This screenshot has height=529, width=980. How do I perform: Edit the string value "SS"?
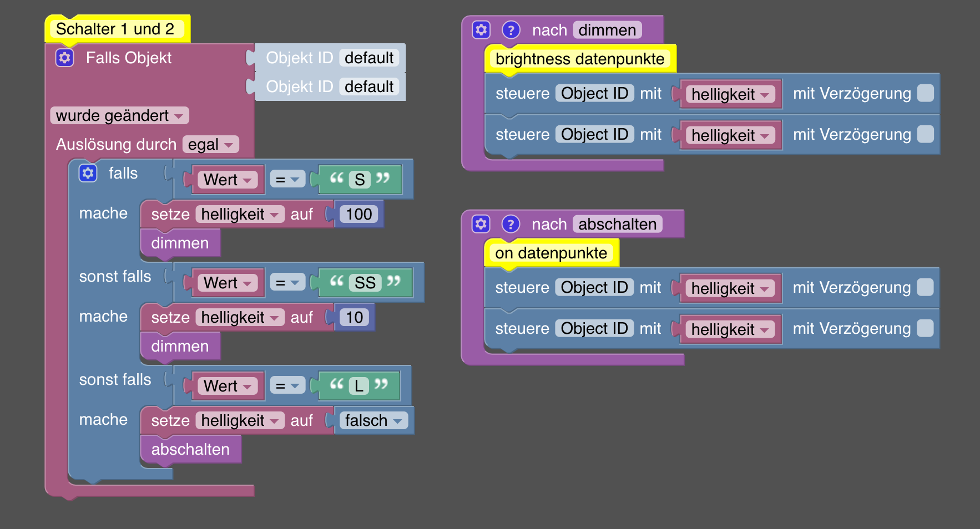[365, 283]
